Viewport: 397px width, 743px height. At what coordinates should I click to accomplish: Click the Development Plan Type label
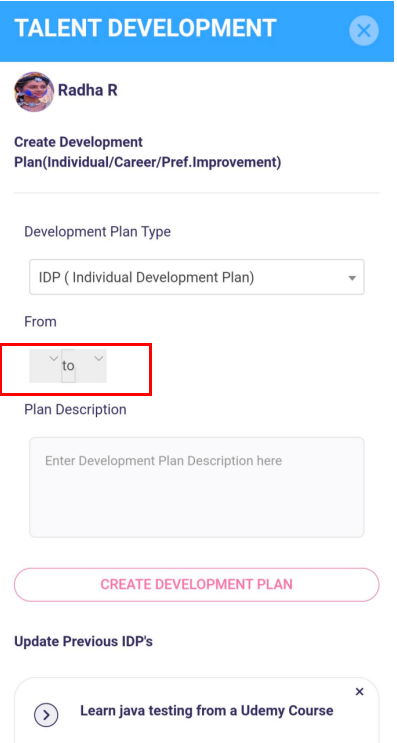tap(98, 232)
